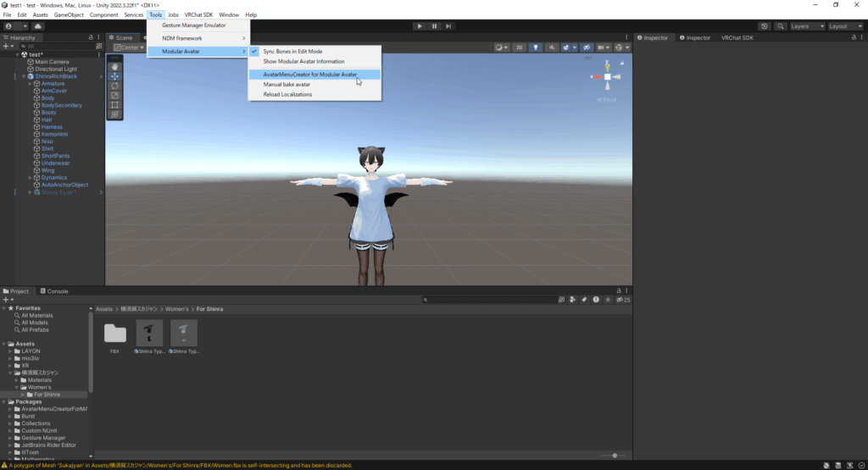Switch to the Scene tab
The height and width of the screenshot is (470, 868).
coord(120,37)
